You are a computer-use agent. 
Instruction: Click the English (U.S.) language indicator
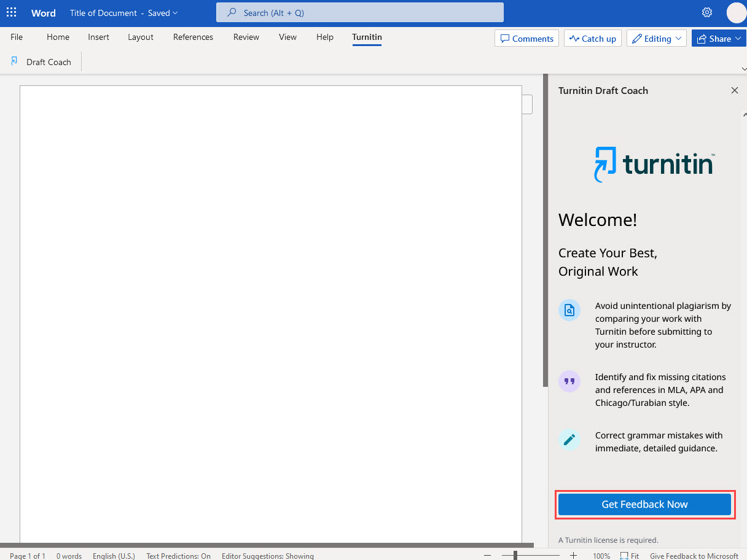point(114,556)
